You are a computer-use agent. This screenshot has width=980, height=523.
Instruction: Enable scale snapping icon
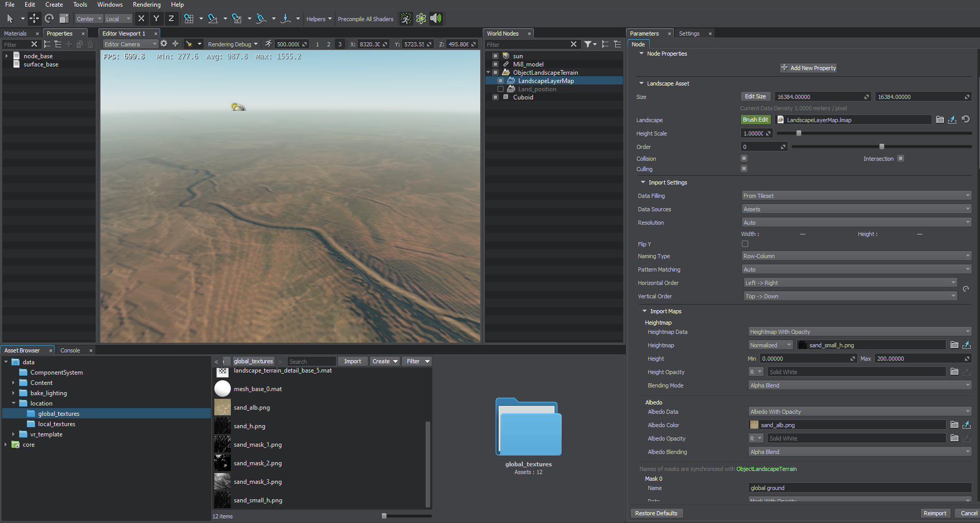click(236, 19)
